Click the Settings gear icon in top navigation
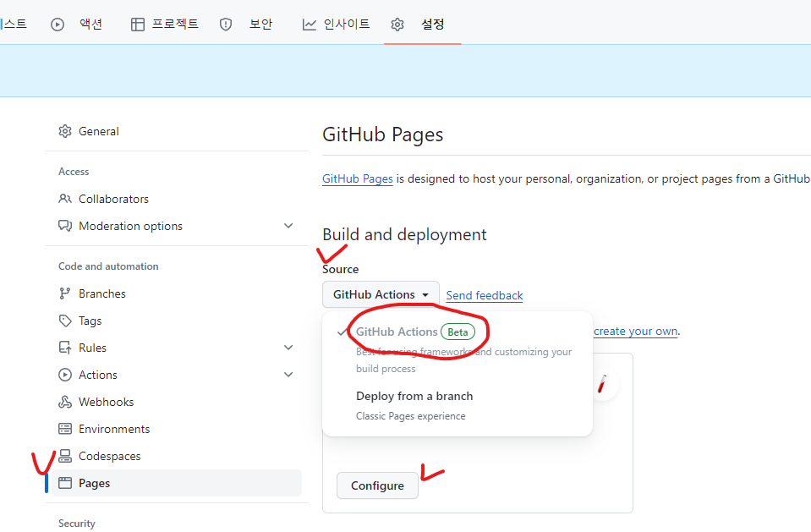The image size is (811, 532). point(397,25)
